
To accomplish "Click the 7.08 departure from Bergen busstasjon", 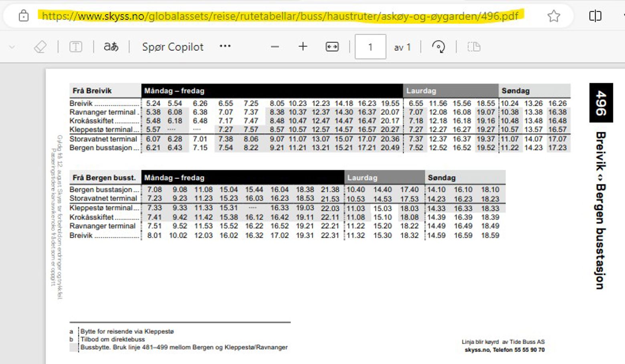I will (x=154, y=189).
